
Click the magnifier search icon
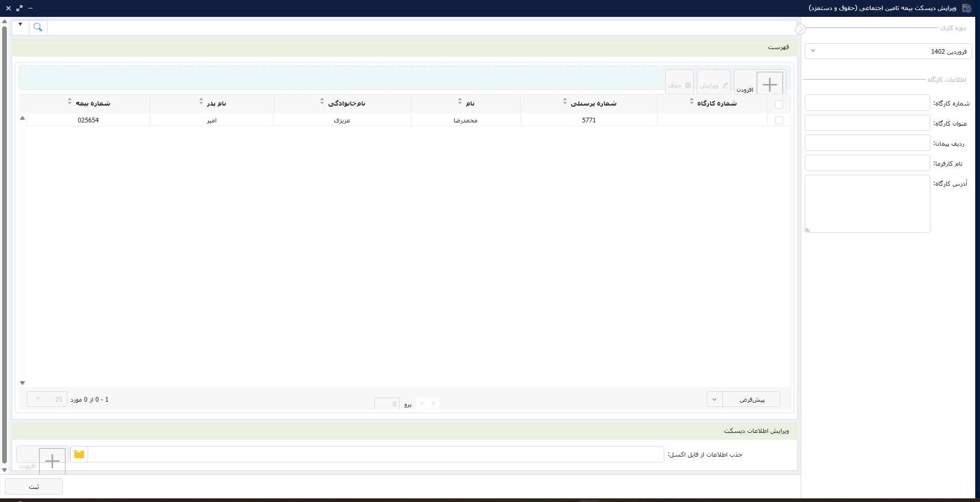pos(38,27)
